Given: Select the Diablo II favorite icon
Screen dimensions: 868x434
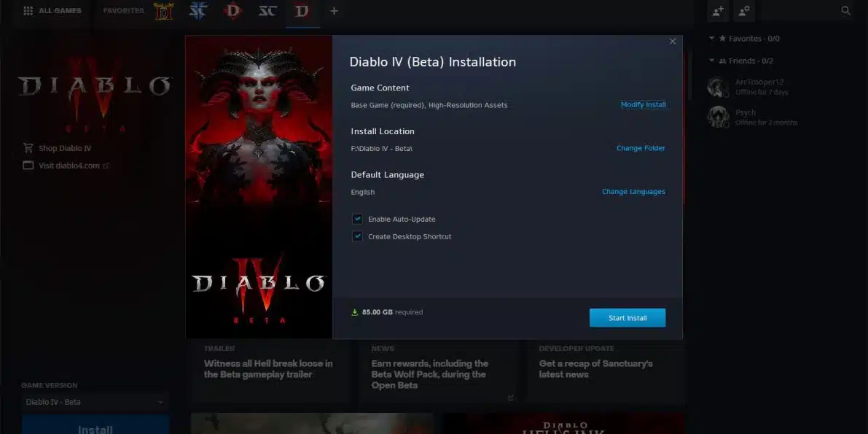Looking at the screenshot, I should tap(164, 10).
